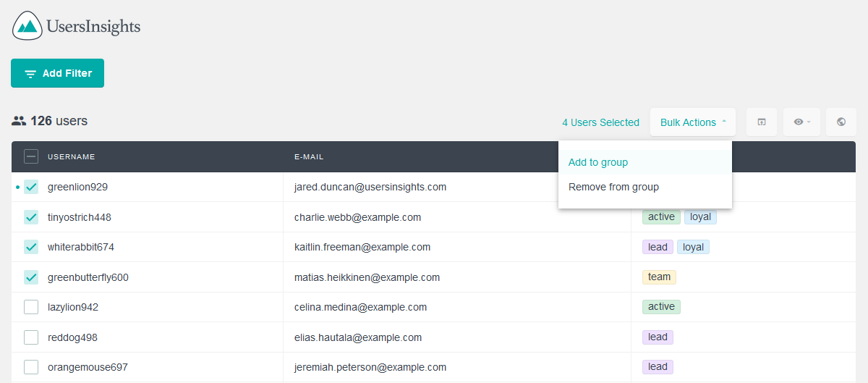Toggle the select-all header checkbox
Viewport: 868px width, 383px height.
31,156
